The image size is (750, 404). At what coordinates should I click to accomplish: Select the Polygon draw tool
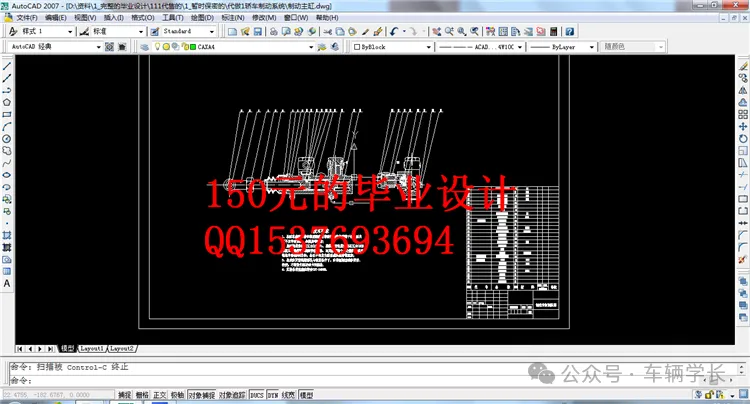point(7,102)
